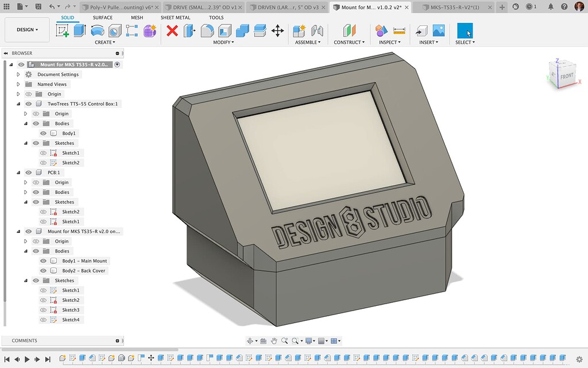The image size is (588, 368).
Task: Click the ViewCube FRONT face
Action: 567,76
